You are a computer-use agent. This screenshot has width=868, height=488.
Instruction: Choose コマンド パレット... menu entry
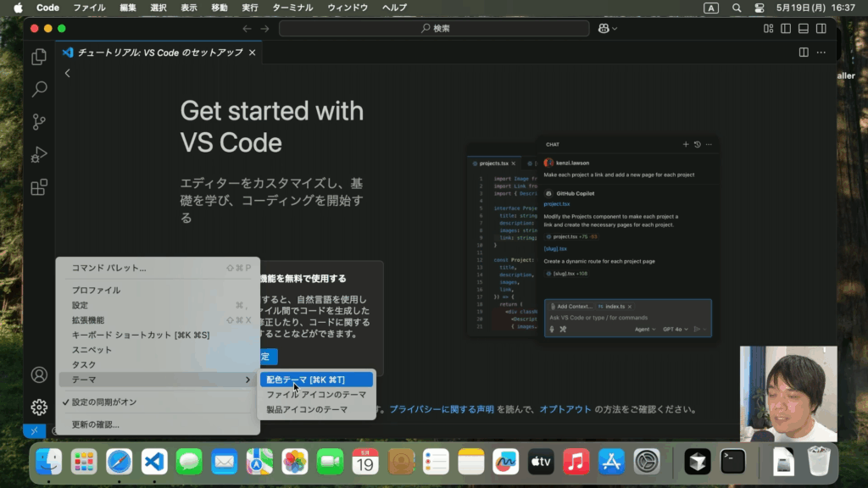coord(108,268)
